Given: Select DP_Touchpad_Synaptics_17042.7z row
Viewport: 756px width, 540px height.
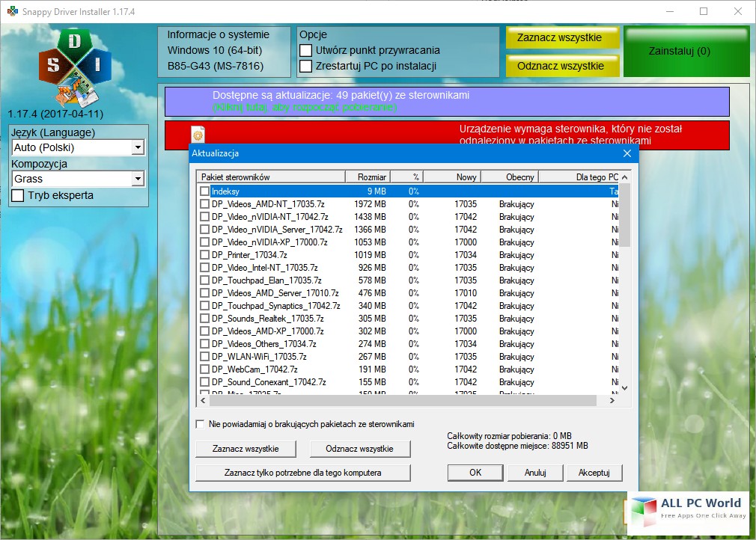Looking at the screenshot, I should [407, 306].
